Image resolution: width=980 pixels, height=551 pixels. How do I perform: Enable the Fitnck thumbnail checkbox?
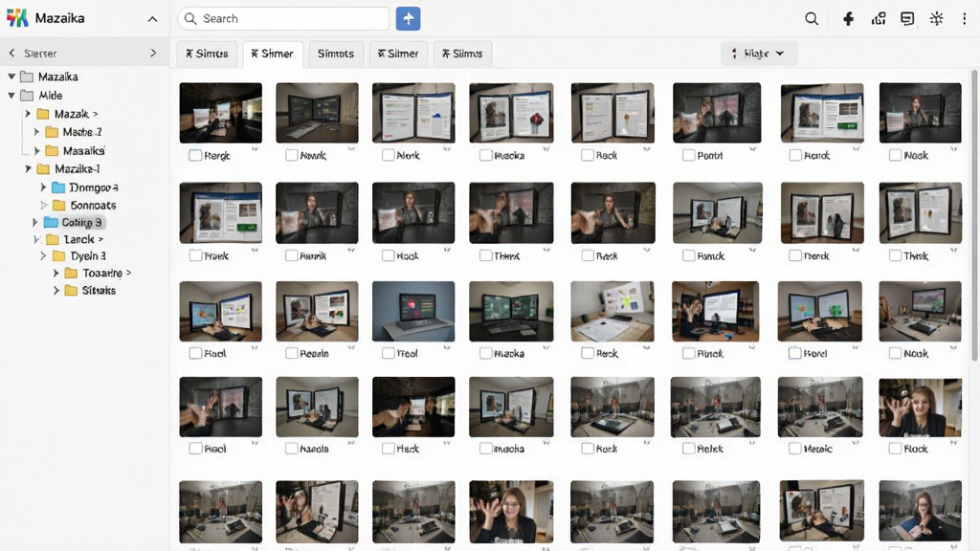click(688, 353)
